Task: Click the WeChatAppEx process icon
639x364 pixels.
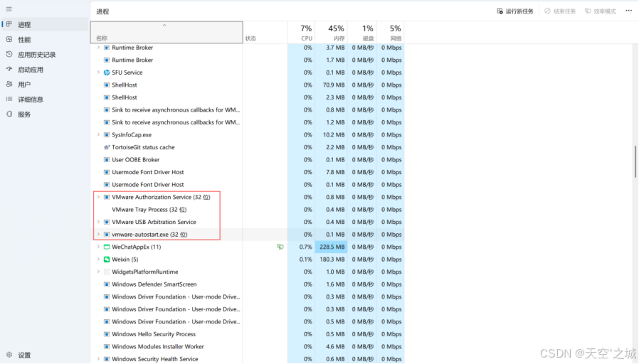Action: 107,247
